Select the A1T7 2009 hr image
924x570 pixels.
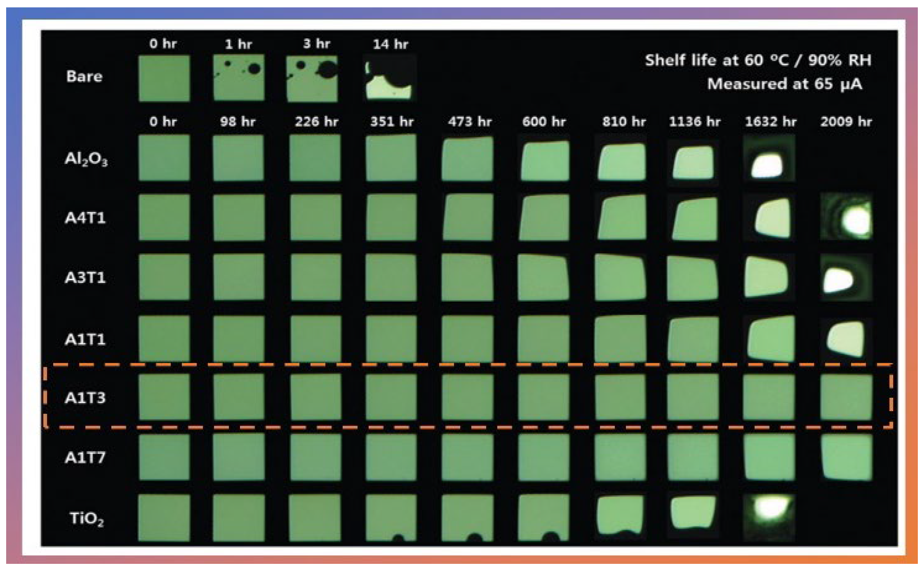tap(847, 457)
